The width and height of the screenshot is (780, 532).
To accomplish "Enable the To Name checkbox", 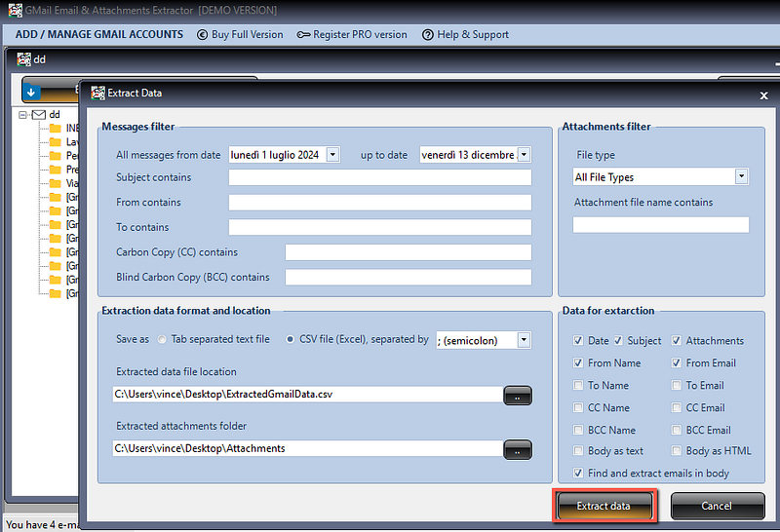I will click(x=578, y=385).
